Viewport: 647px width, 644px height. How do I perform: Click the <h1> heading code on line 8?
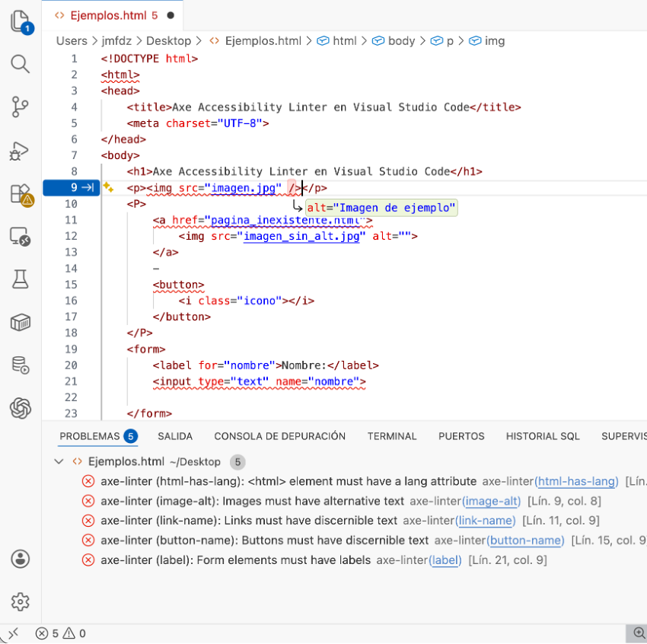click(x=304, y=171)
